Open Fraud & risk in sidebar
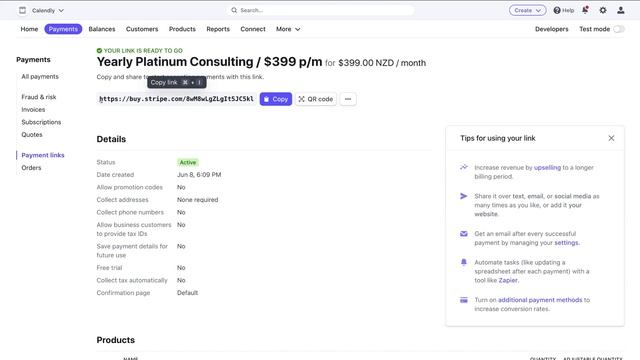This screenshot has height=360, width=640. (x=39, y=97)
